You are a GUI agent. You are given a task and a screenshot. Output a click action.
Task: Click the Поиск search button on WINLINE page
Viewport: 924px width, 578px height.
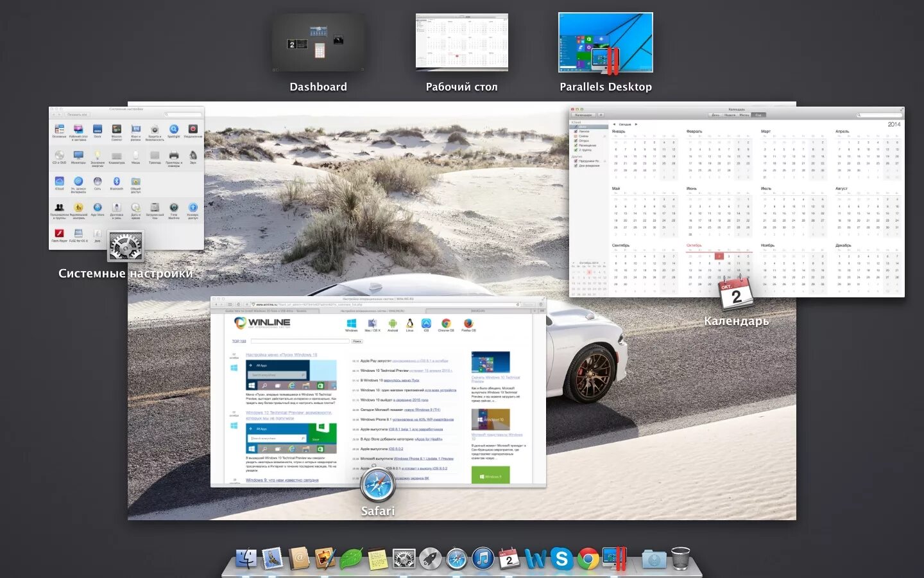pyautogui.click(x=357, y=341)
